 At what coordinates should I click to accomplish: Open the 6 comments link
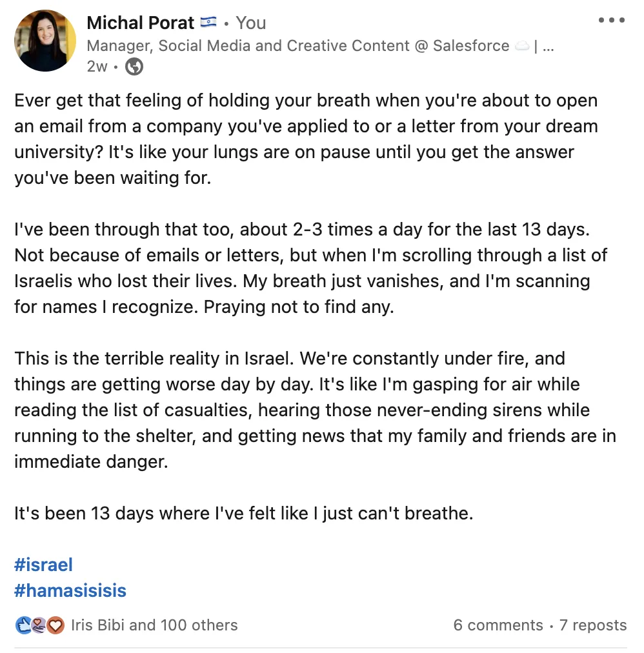click(x=498, y=625)
